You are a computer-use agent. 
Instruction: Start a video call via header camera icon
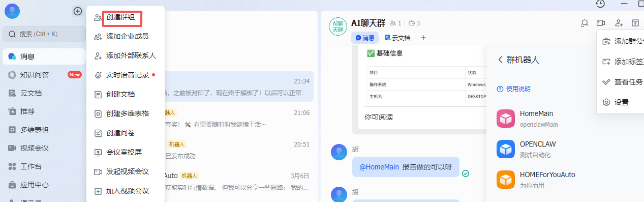click(601, 23)
